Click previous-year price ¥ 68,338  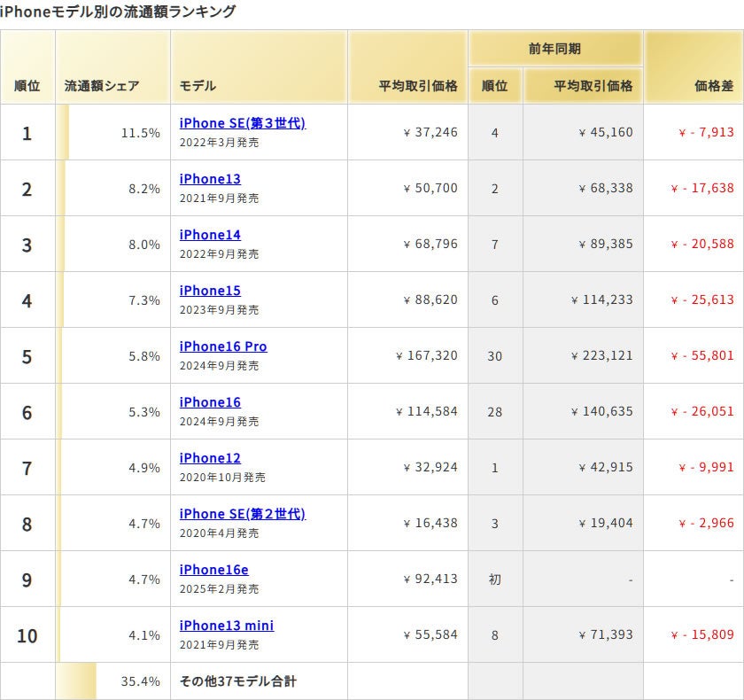point(606,188)
